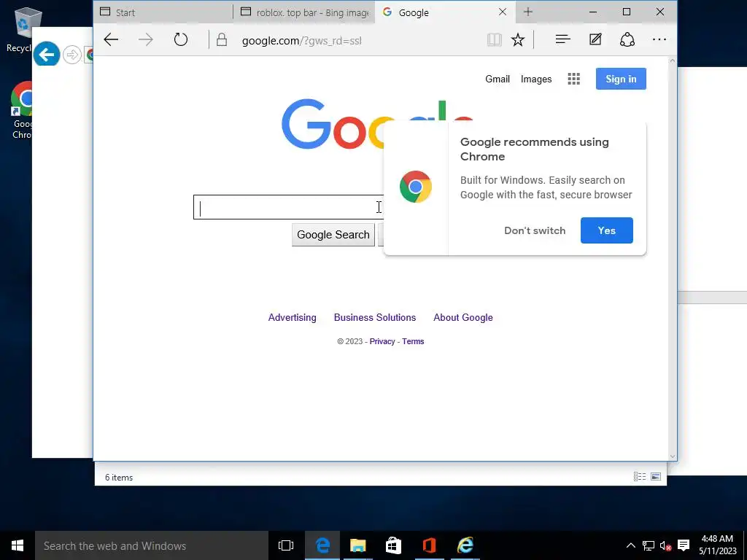747x560 pixels.
Task: Click Search the web and Windows box
Action: coord(152,545)
